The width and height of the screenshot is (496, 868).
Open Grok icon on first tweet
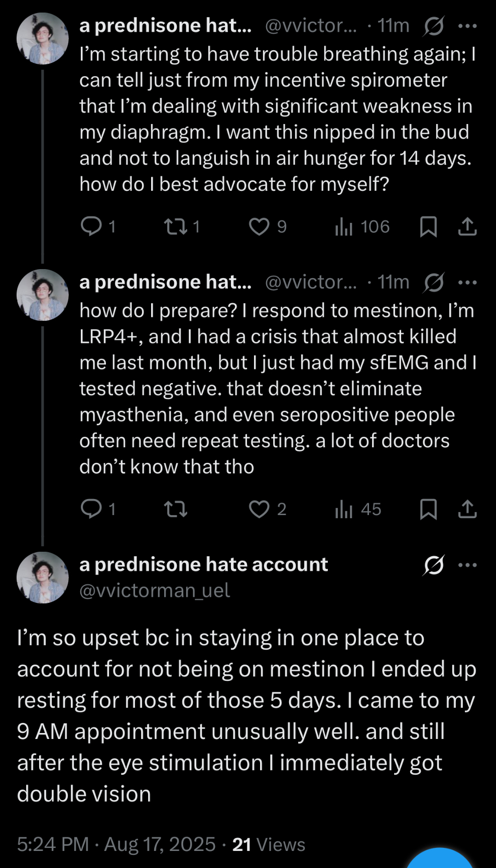tap(433, 26)
